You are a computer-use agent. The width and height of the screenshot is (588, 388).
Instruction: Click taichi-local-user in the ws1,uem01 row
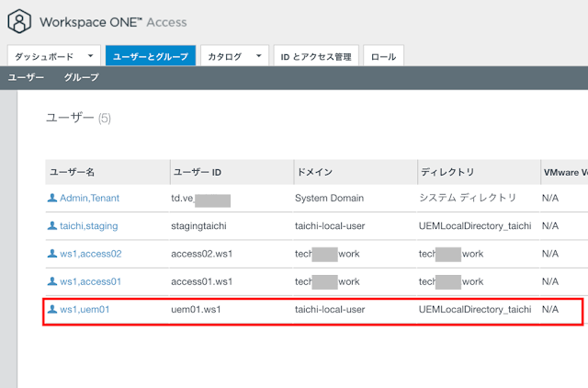[330, 309]
